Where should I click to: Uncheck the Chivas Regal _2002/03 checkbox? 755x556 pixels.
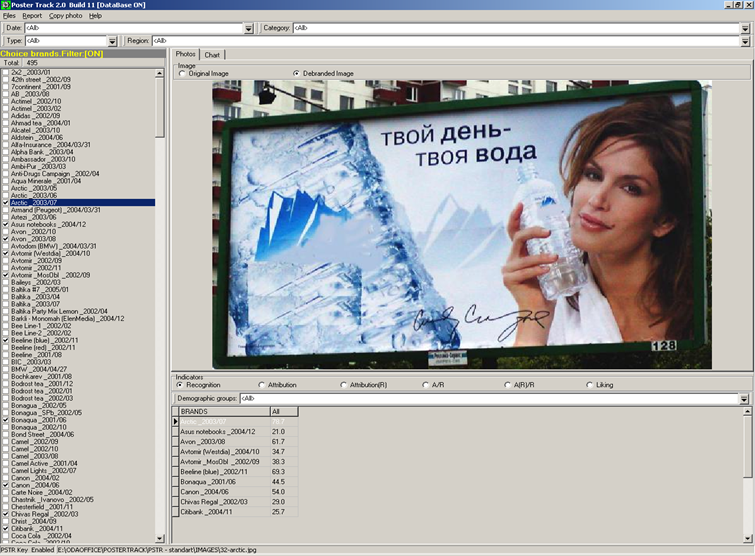point(6,514)
